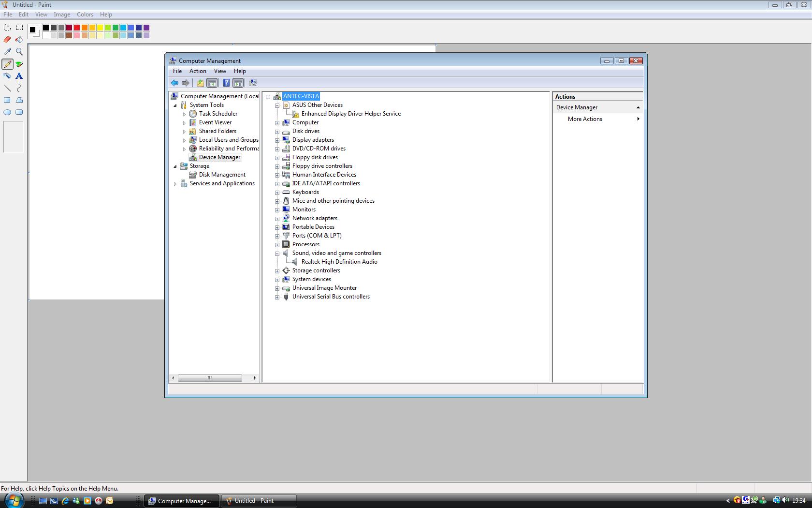This screenshot has height=508, width=812.
Task: Click More Actions in Actions pane
Action: [585, 119]
